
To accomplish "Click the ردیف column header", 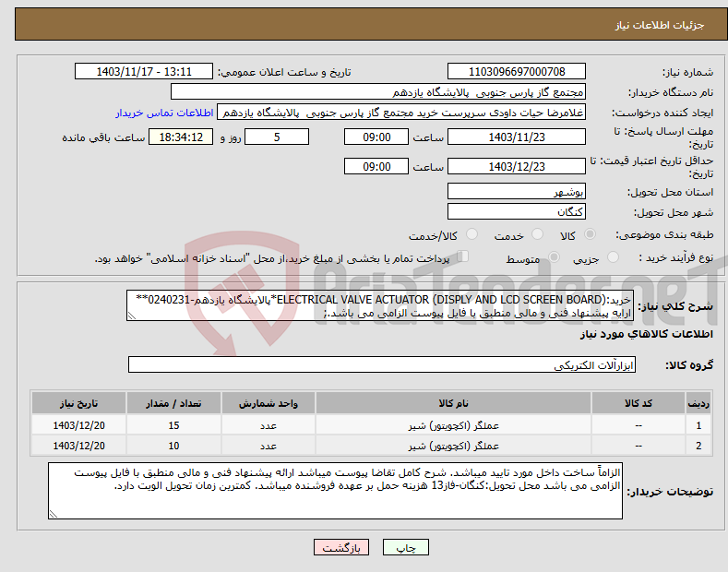I will pyautogui.click(x=698, y=403).
